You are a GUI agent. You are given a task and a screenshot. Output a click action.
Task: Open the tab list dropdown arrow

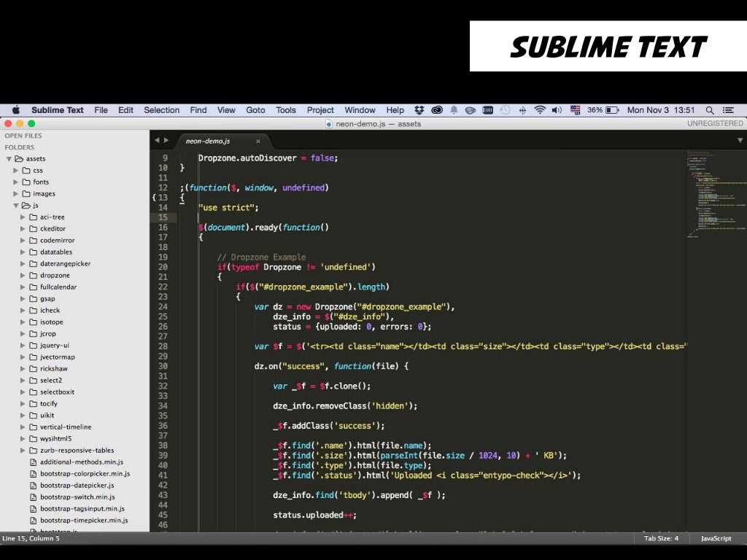[740, 140]
